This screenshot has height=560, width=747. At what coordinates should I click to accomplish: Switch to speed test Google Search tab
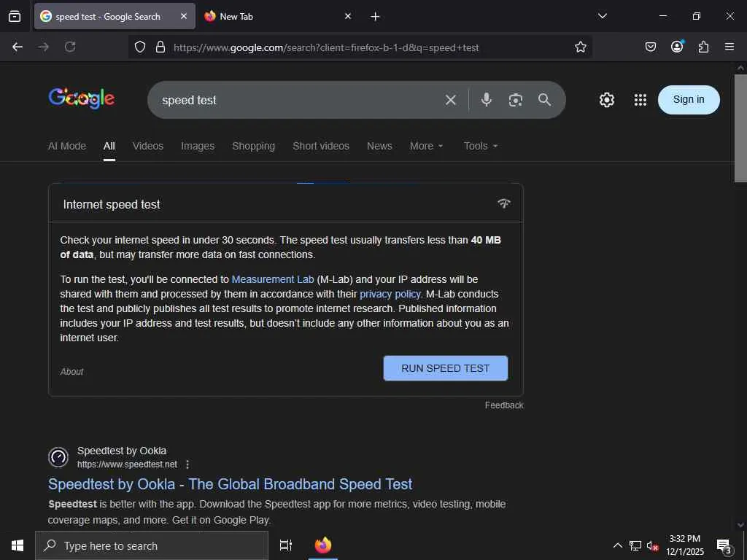108,17
